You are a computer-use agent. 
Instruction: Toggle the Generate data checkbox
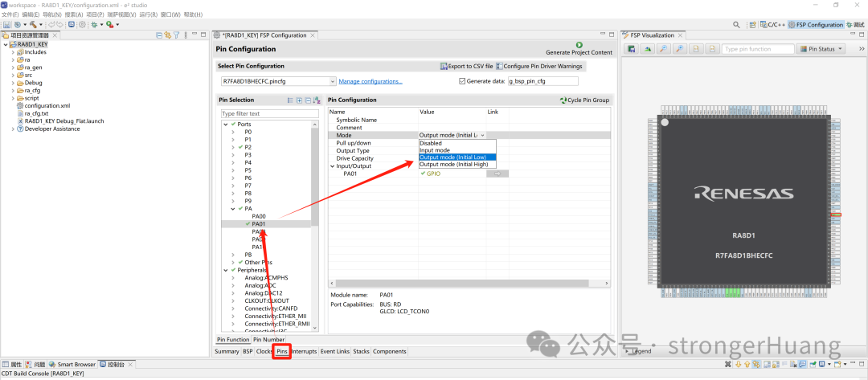(462, 81)
